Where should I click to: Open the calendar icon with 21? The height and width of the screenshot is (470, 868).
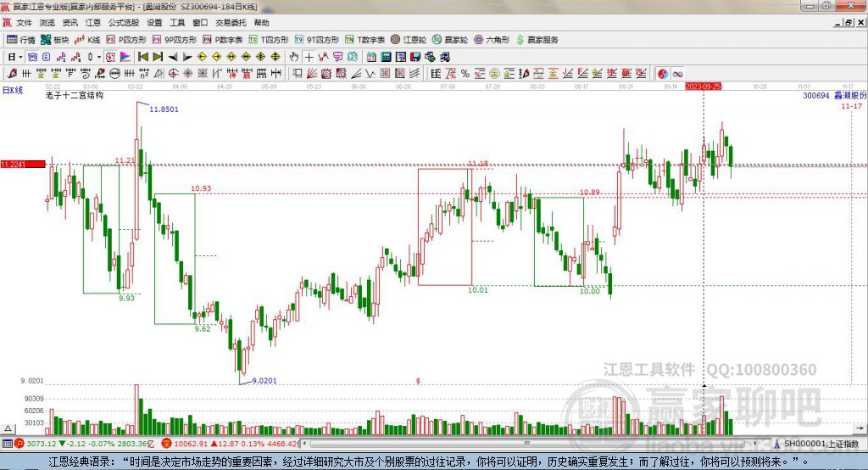371,57
